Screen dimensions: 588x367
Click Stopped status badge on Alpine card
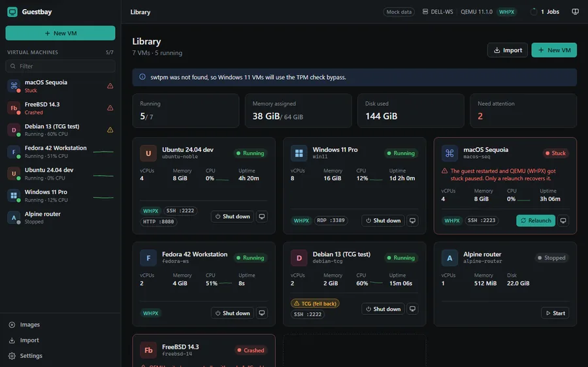point(551,257)
